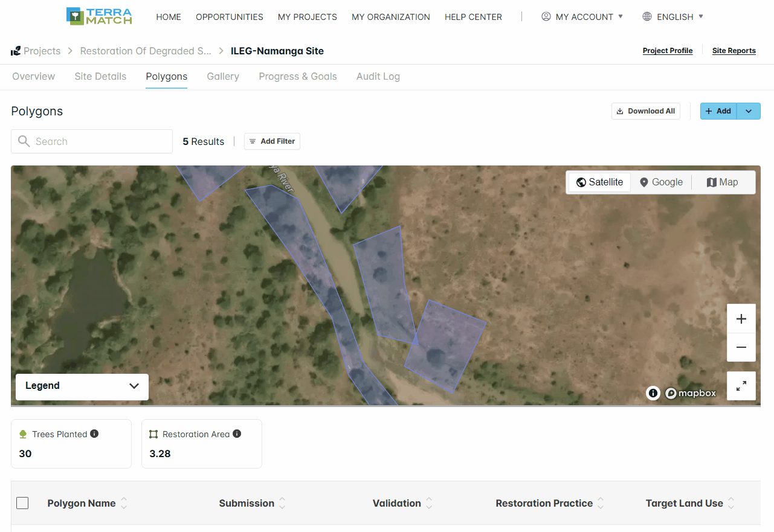Image resolution: width=774 pixels, height=532 pixels.
Task: Show info for Restoration Area
Action: (237, 434)
